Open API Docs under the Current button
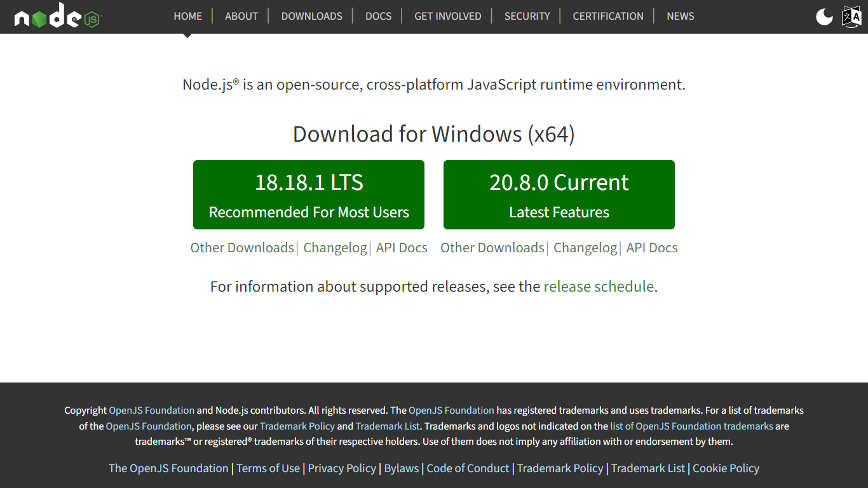The image size is (868, 488). click(x=652, y=248)
